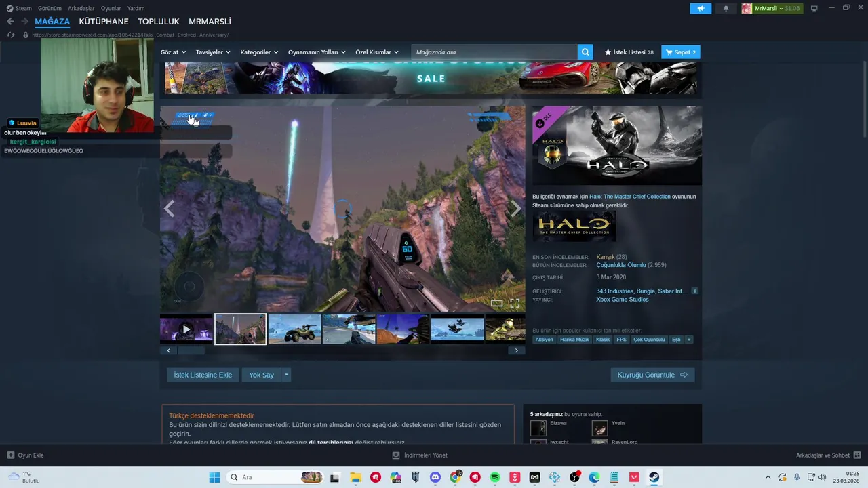
Task: Open Çoğunlukla Olumlu reviews link
Action: (621, 265)
